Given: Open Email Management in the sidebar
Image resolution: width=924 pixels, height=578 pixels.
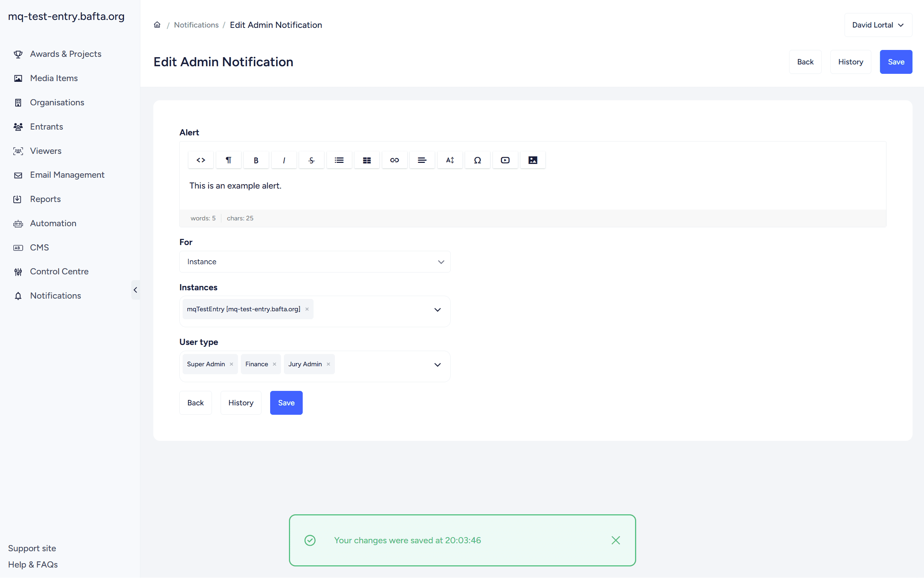Looking at the screenshot, I should click(67, 175).
